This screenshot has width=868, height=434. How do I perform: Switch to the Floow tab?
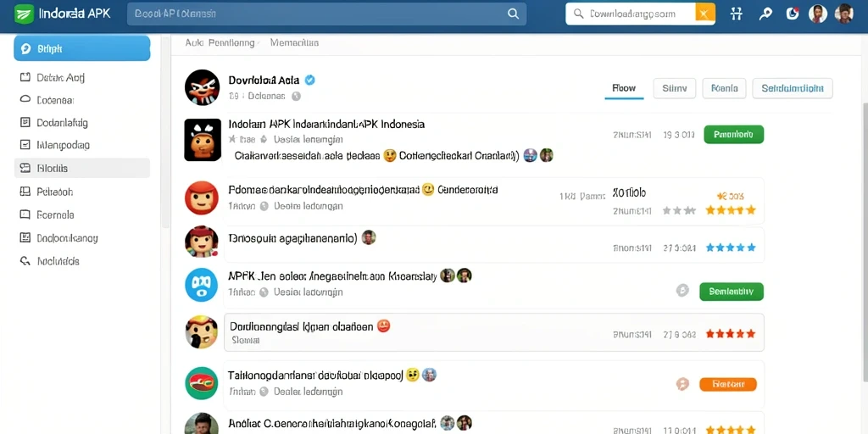click(624, 88)
